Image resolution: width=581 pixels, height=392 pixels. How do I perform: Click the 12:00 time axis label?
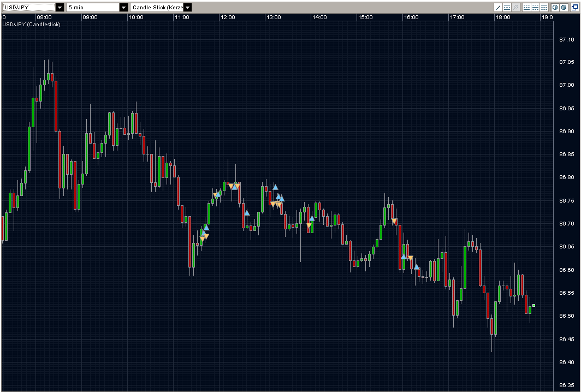point(228,17)
